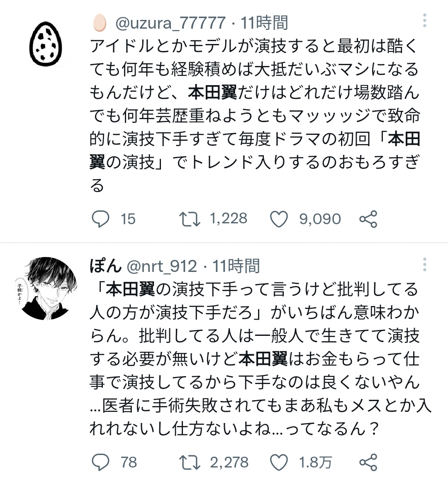Click the 11時間 timestamp on first tweet

click(x=264, y=23)
